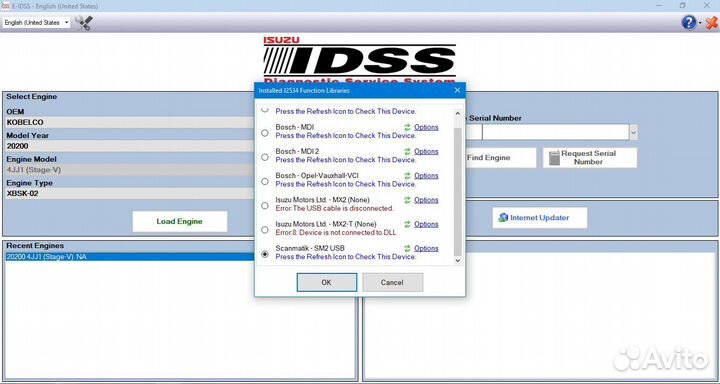Open Options for Bosch - MDI 2

coord(426,152)
